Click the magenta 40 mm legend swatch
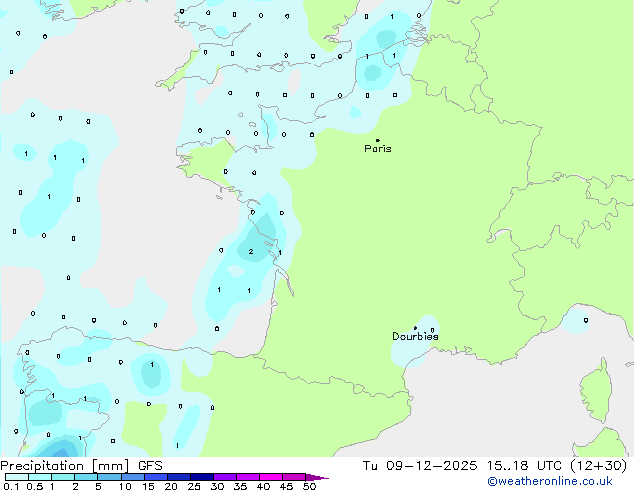634x490 pixels. [271, 477]
